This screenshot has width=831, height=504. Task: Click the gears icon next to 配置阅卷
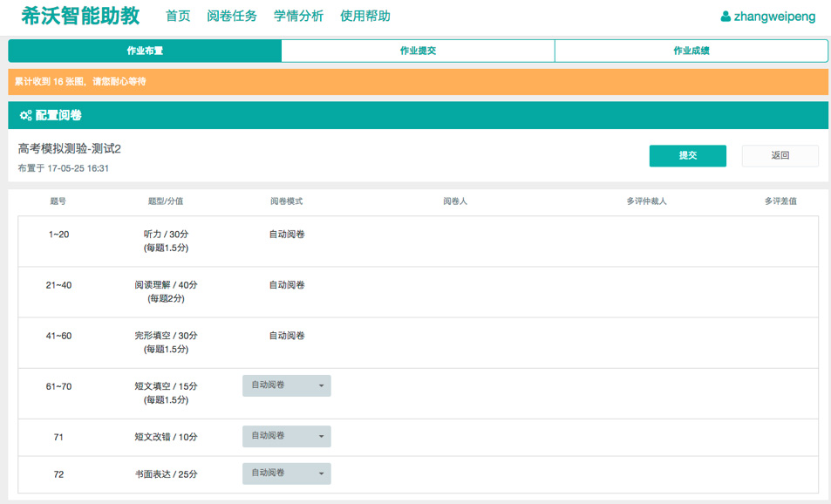pos(25,115)
